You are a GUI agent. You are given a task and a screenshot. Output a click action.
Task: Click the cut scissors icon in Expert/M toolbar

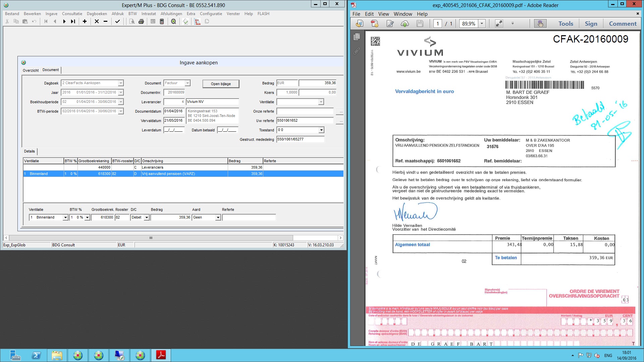pos(7,21)
